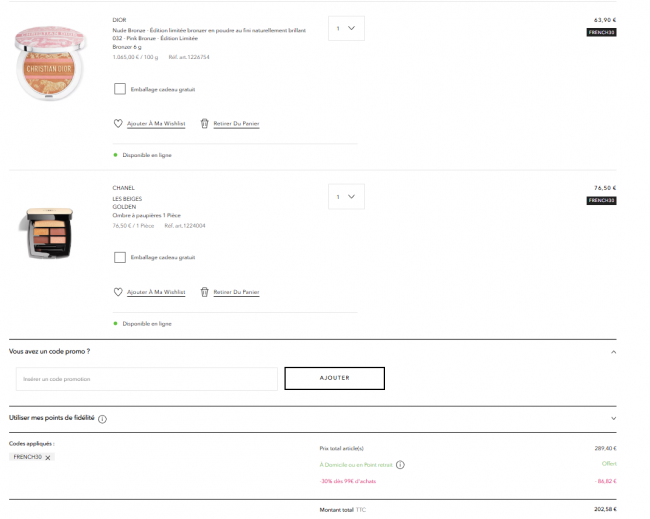Expand the fidelity points section chevron

[614, 418]
